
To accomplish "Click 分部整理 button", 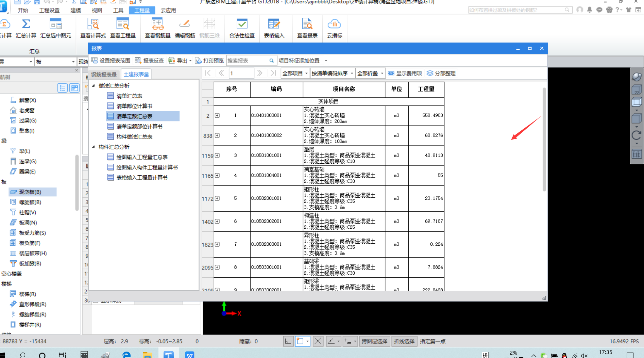I will tap(441, 73).
